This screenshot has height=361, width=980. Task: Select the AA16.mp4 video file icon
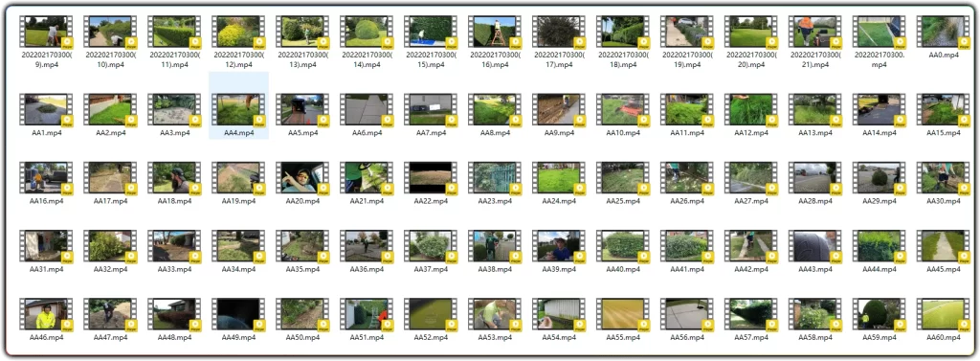click(46, 178)
